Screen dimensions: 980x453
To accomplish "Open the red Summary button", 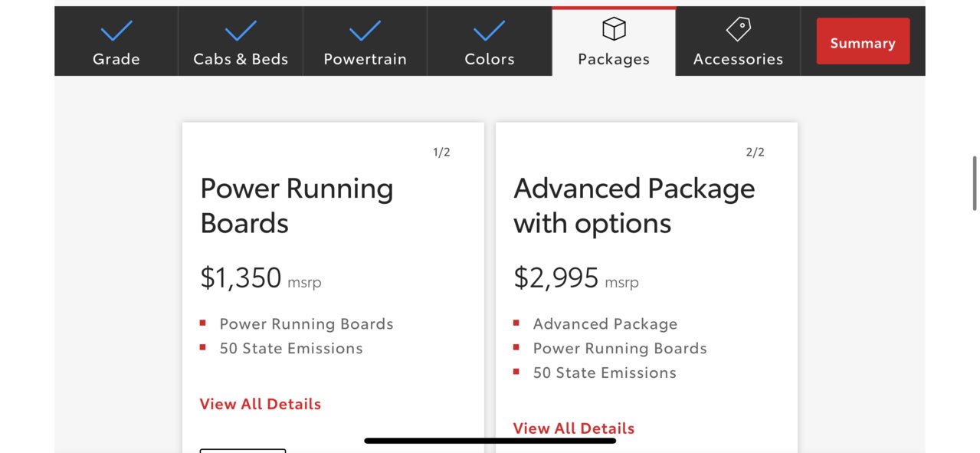I will coord(863,41).
